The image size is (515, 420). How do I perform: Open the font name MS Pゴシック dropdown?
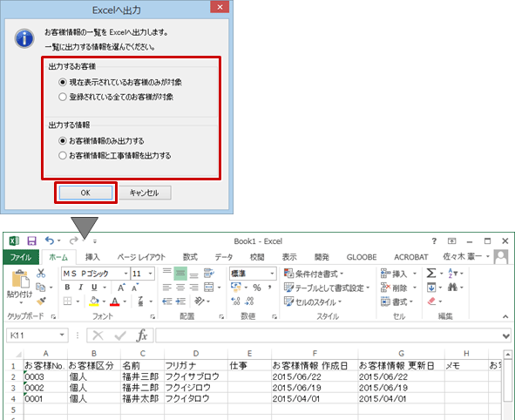pyautogui.click(x=125, y=274)
